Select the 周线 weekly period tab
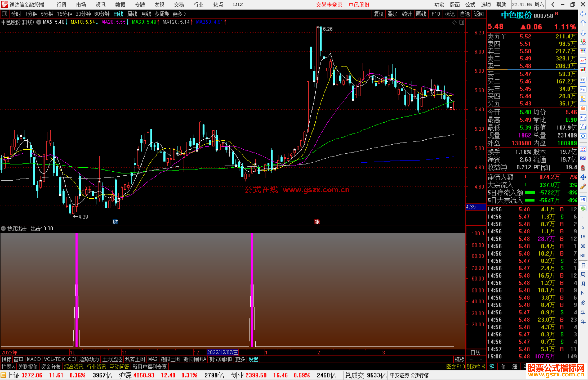This screenshot has width=588, height=380. tap(132, 14)
